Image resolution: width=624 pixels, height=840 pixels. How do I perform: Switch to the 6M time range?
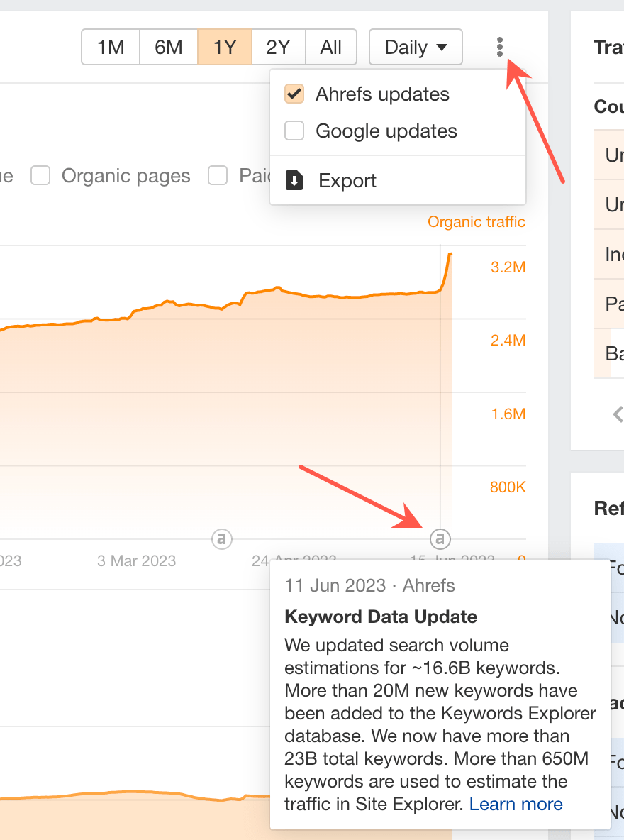[x=168, y=48]
